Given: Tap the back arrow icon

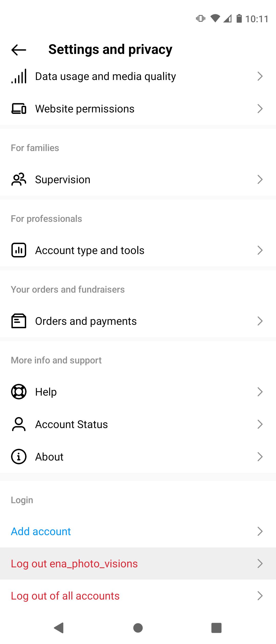Looking at the screenshot, I should pyautogui.click(x=19, y=50).
